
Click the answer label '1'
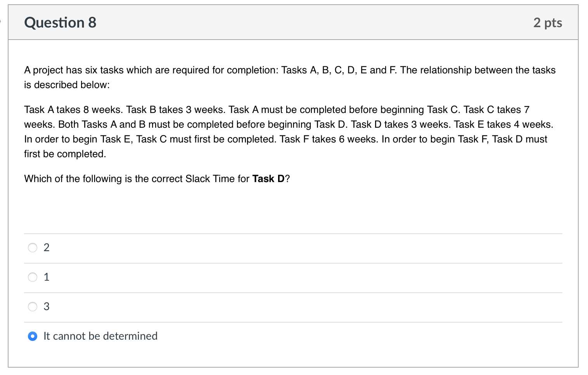tap(47, 277)
